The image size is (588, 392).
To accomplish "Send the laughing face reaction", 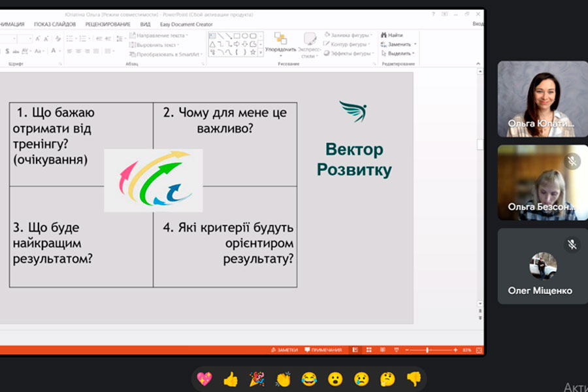I will pos(309,379).
